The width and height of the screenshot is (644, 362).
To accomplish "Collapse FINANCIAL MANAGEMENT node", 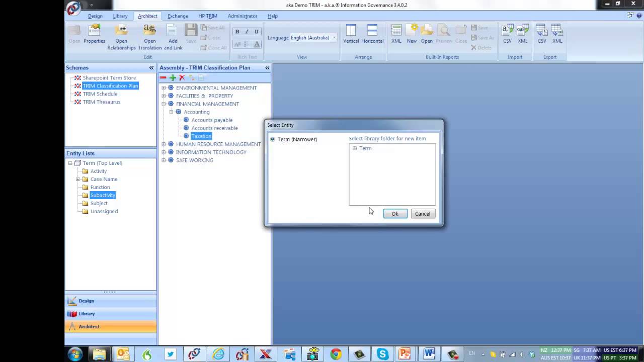I will [164, 104].
